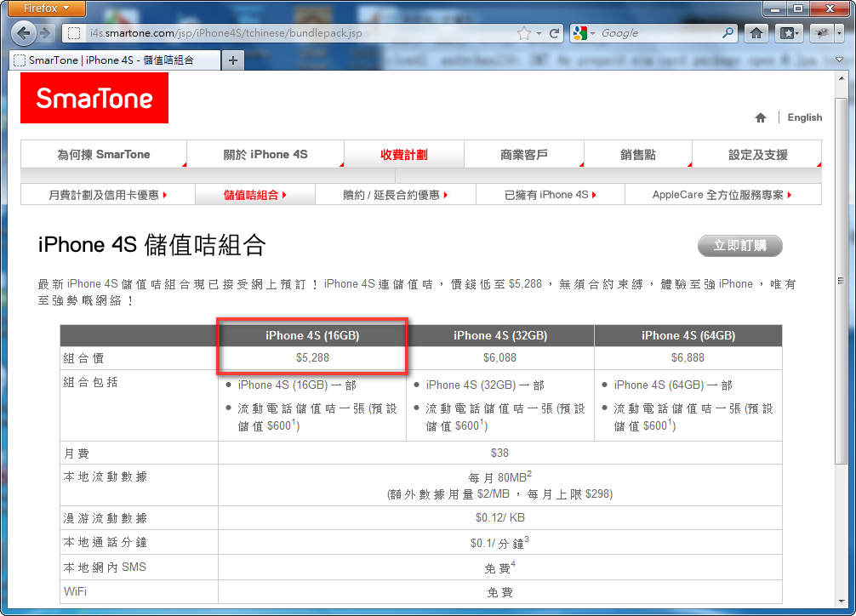The image size is (856, 616).
Task: Switch site language to English
Action: click(x=805, y=117)
